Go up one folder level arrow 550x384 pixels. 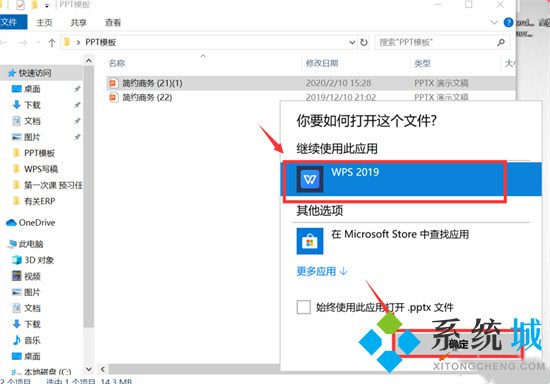[52, 43]
